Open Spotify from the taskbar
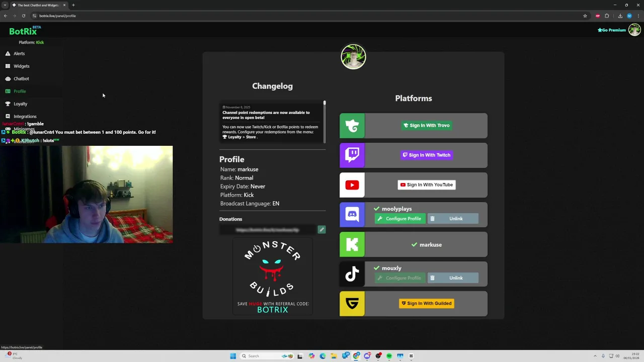Viewport: 644px width, 362px height. pos(389,356)
